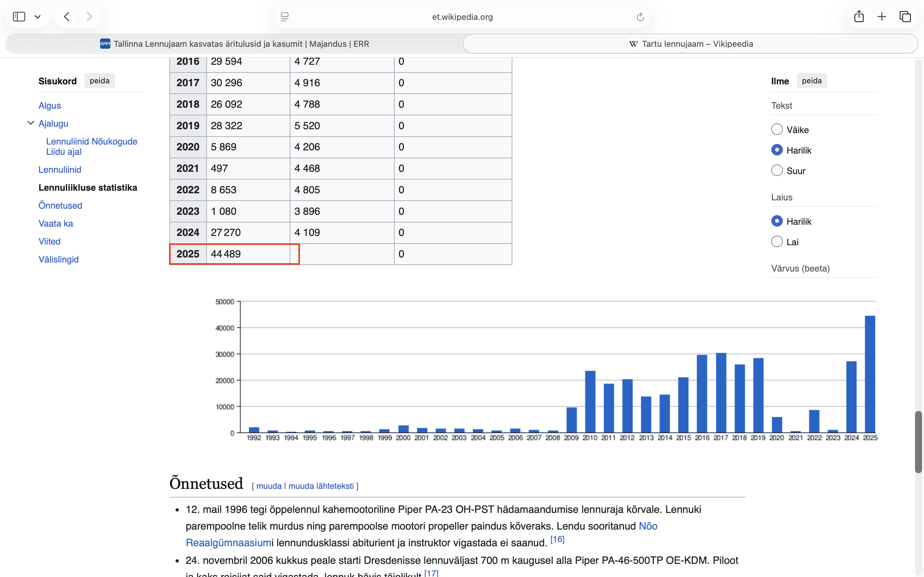Switch to the Tallinna Lennujaam ERR tab

point(235,44)
